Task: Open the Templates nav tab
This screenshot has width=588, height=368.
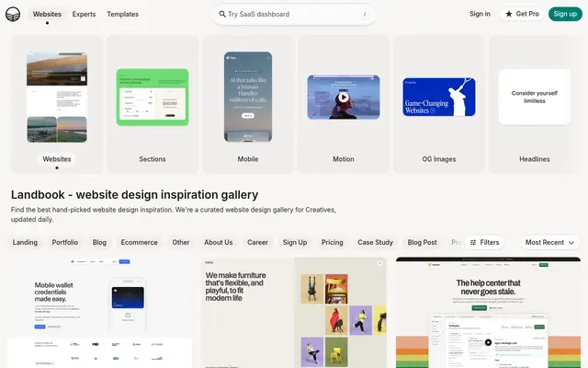Action: pyautogui.click(x=122, y=15)
